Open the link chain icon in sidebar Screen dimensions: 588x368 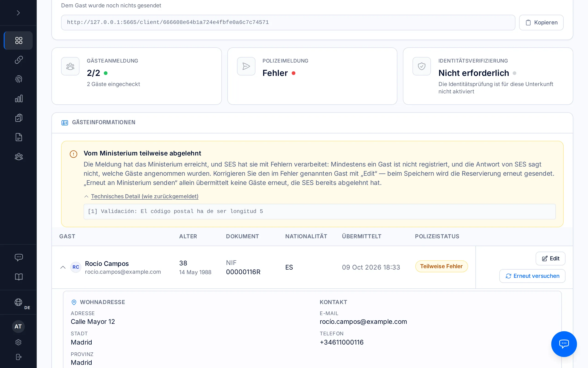point(18,60)
